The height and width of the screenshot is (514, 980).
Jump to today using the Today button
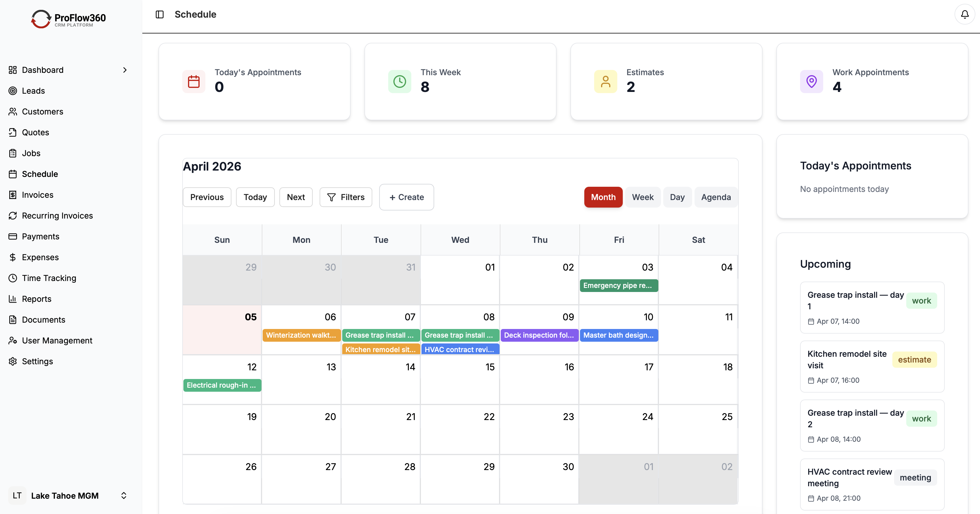pos(255,197)
